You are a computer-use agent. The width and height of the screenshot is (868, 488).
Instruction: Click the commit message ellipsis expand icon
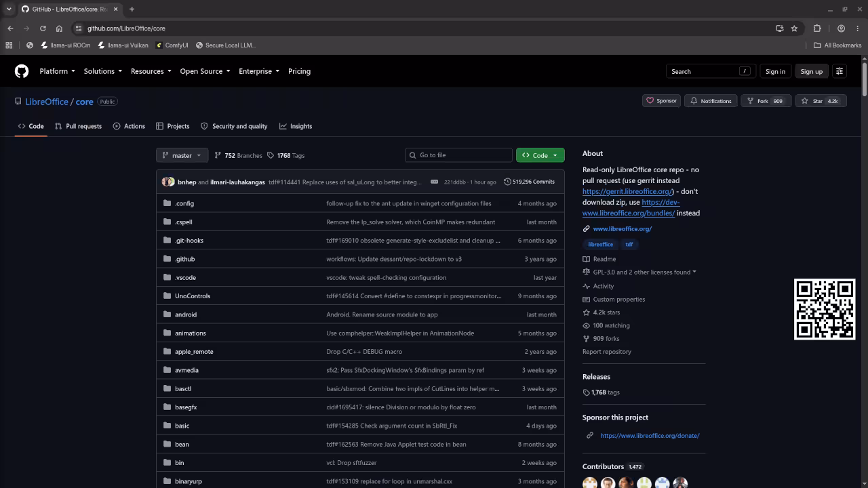(x=434, y=182)
